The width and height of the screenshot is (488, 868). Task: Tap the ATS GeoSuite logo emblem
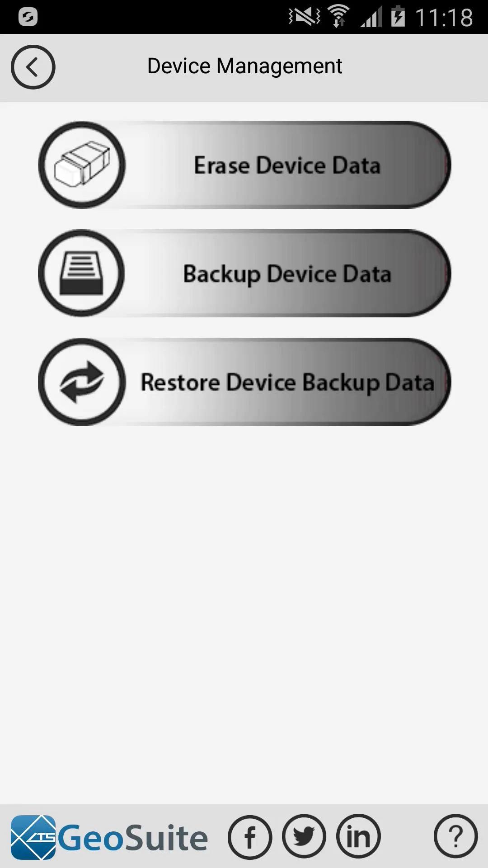[x=33, y=837]
